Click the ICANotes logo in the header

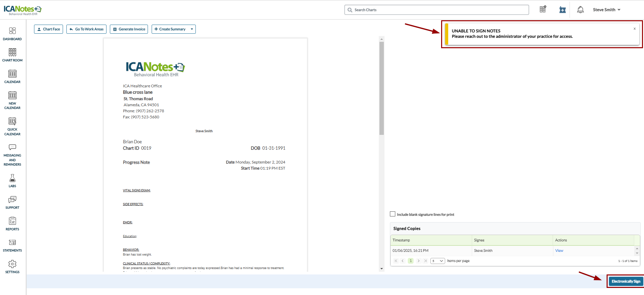pos(23,10)
